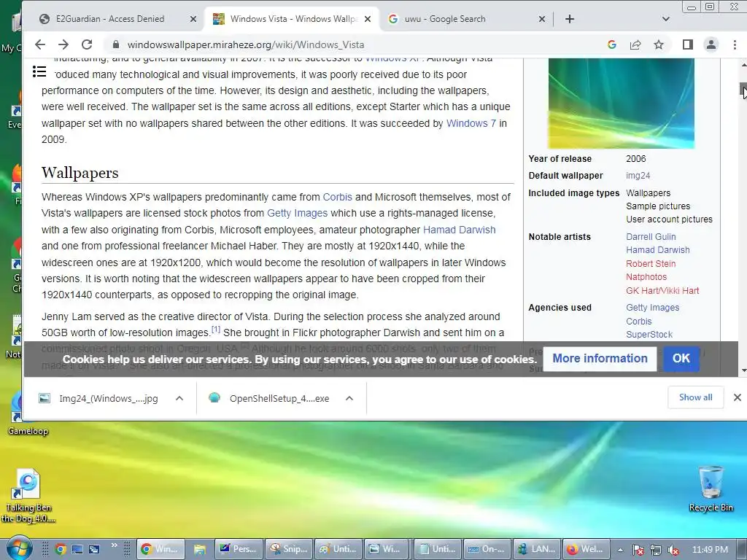Click the Vista wallpaper infobox thumbnail
Viewport: 747px width, 560px height.
pos(622,103)
